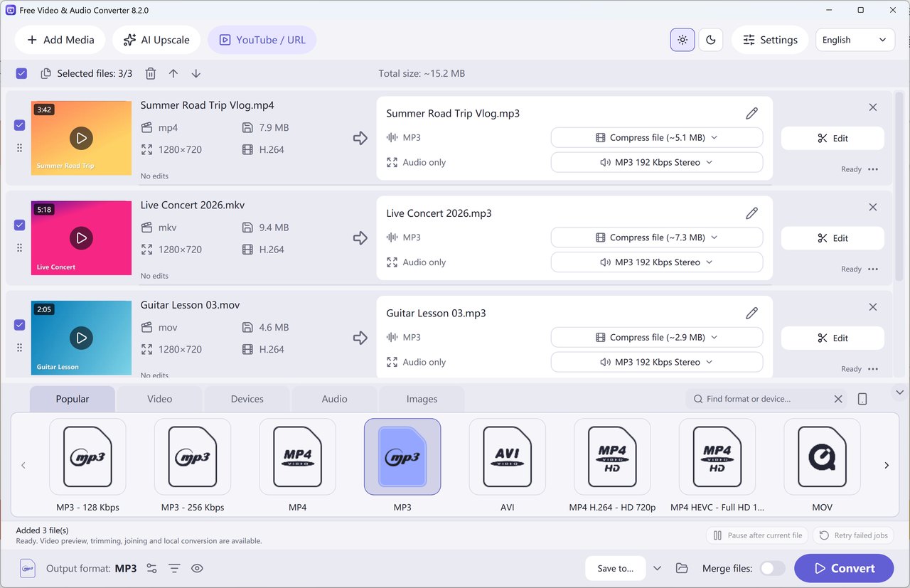This screenshot has width=910, height=588.
Task: Collapse the format panel chevron
Action: (899, 392)
